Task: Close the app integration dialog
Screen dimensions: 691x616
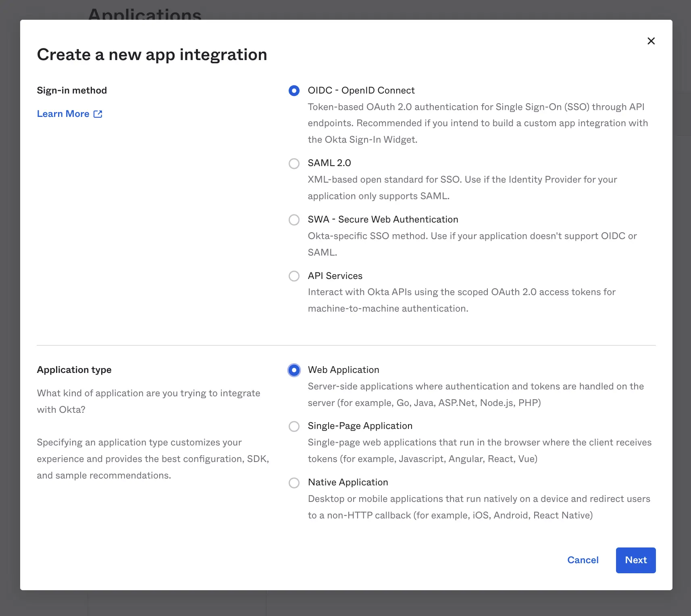Action: click(x=651, y=41)
